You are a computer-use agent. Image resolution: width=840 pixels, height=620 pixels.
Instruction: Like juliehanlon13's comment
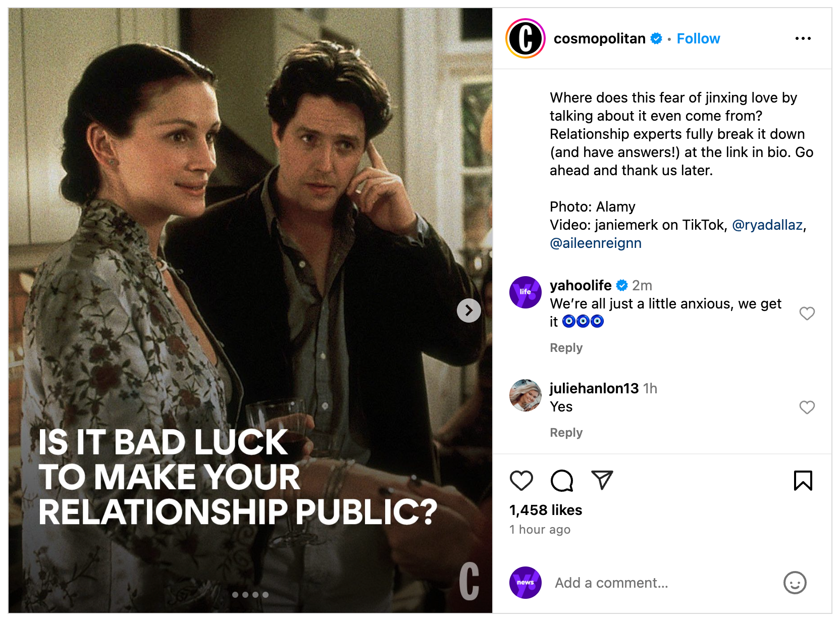[807, 407]
